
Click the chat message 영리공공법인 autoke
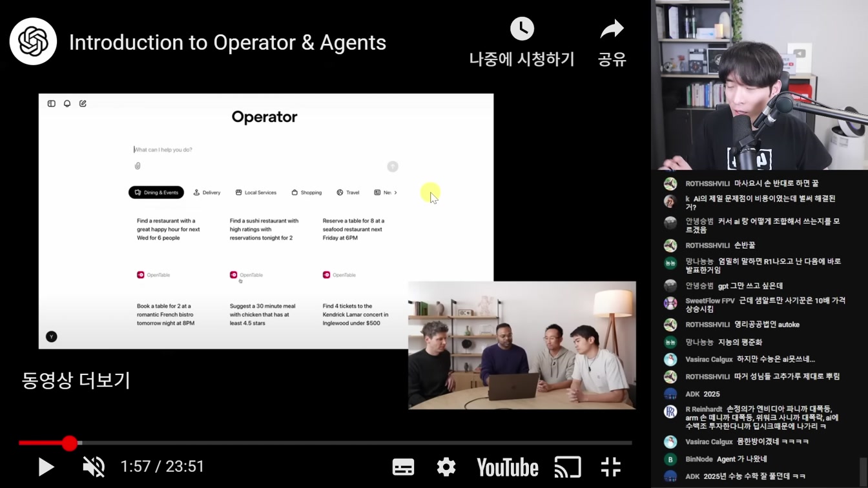point(767,325)
